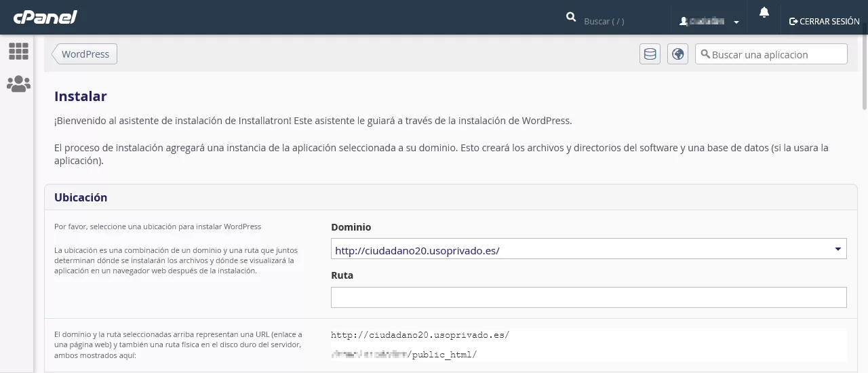Expand the Dominio dropdown
The width and height of the screenshot is (868, 373).
(589, 250)
